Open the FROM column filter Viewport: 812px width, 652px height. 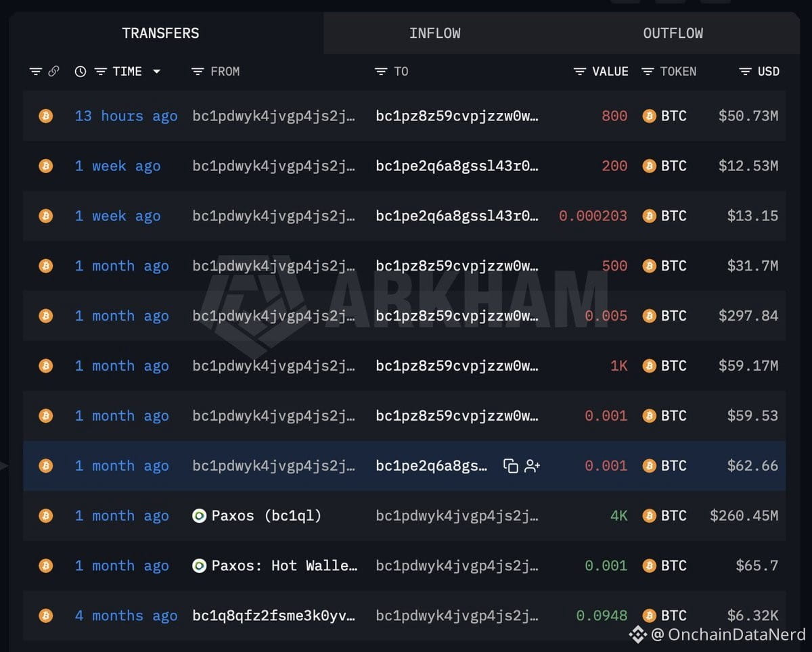198,71
